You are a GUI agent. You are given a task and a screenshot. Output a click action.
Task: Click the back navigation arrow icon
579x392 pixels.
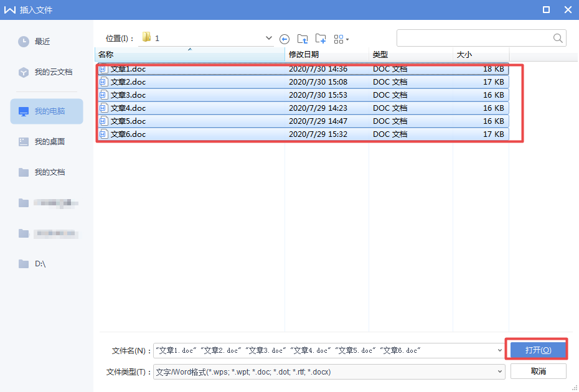pyautogui.click(x=285, y=39)
